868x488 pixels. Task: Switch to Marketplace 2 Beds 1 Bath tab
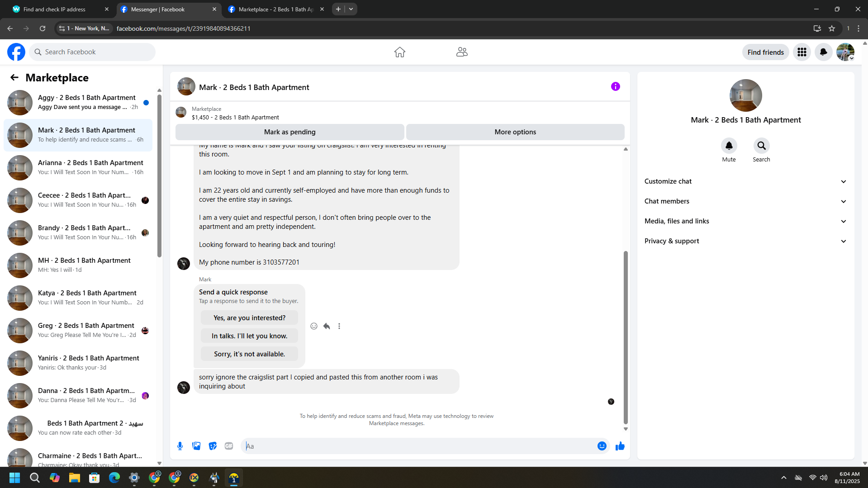coord(276,9)
